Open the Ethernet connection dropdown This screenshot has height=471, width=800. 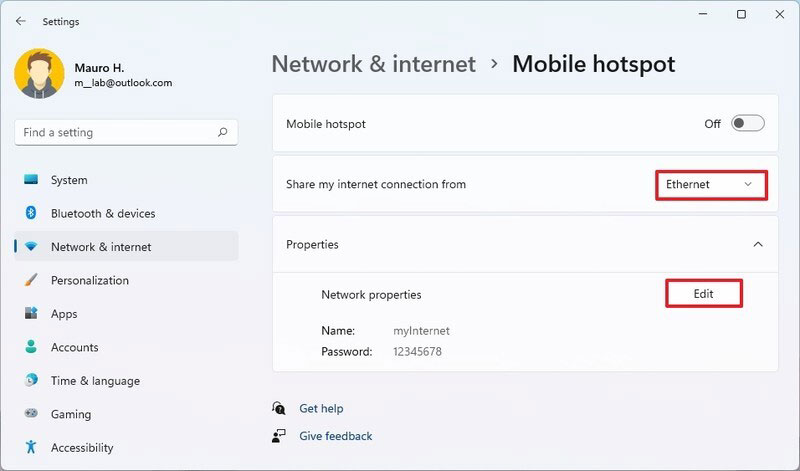coord(711,185)
